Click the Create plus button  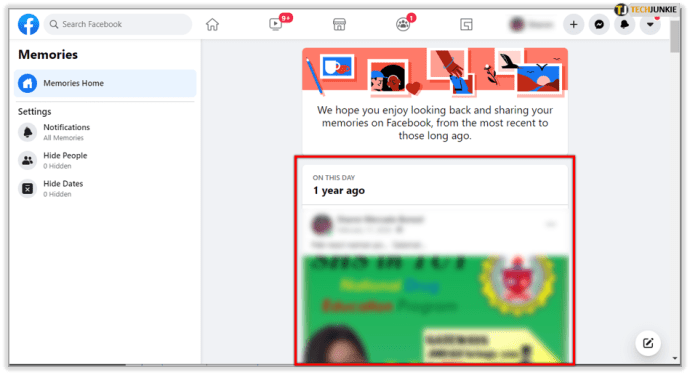pos(573,24)
